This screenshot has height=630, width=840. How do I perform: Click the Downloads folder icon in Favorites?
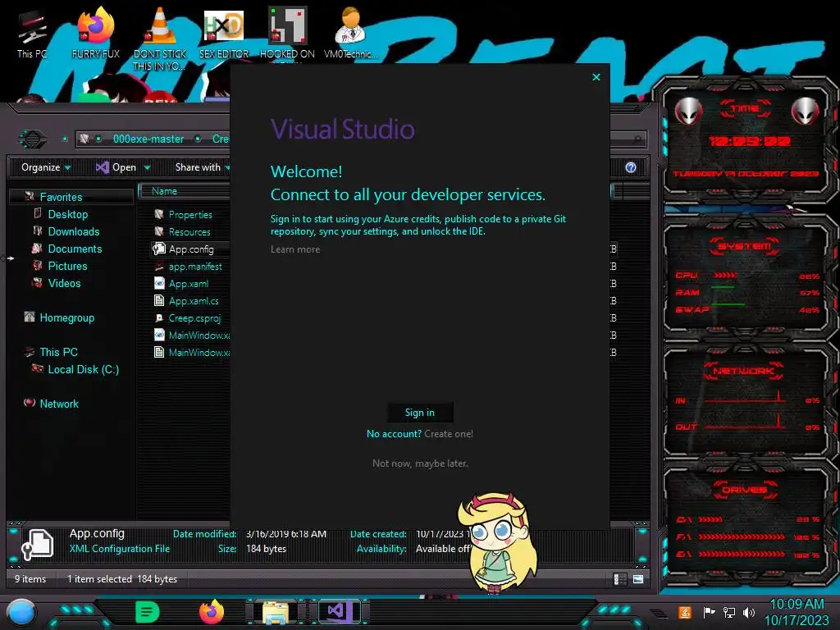click(38, 231)
